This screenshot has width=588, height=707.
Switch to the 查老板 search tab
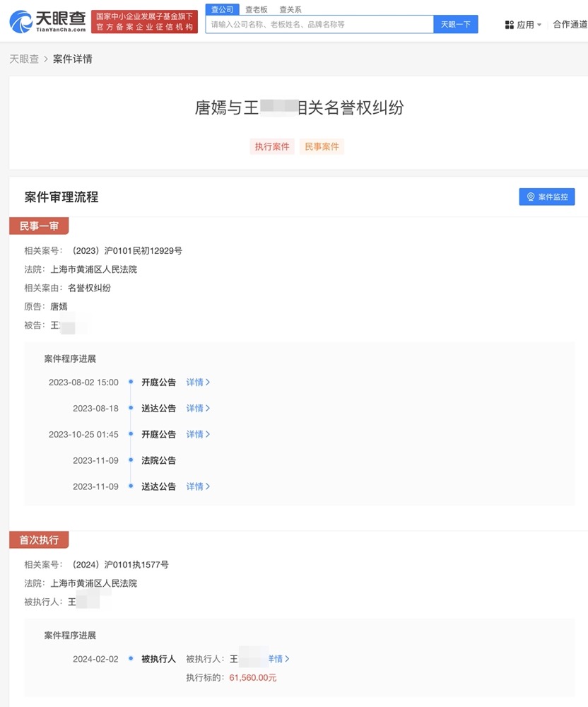(257, 10)
